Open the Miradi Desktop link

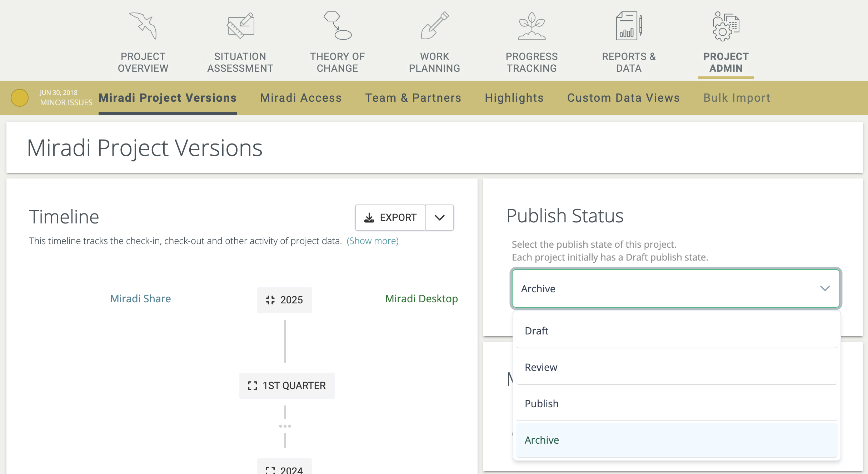[x=421, y=299]
